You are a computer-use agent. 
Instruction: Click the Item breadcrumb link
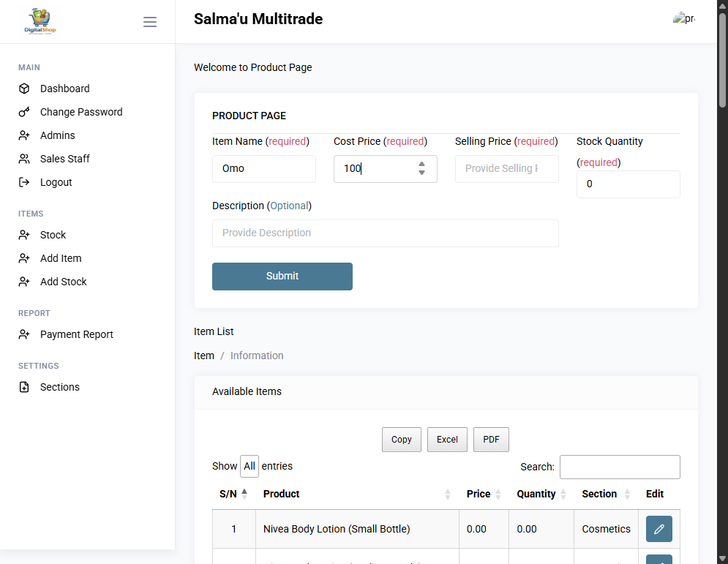click(x=204, y=356)
